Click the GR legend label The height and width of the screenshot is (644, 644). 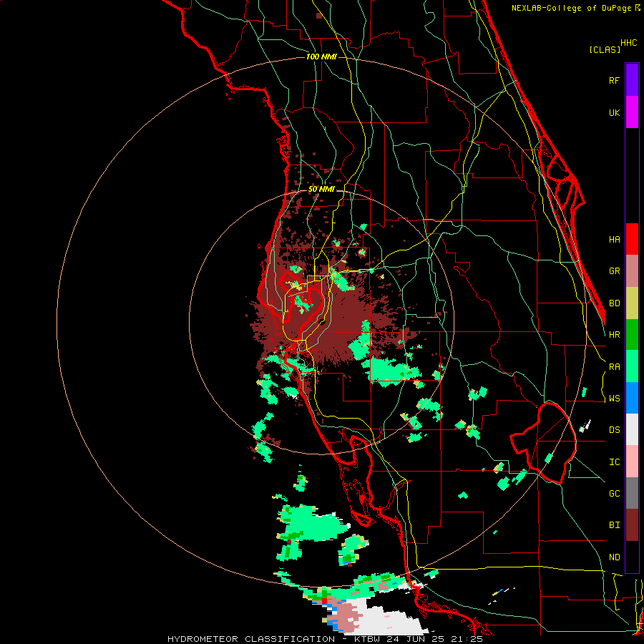pyautogui.click(x=614, y=271)
